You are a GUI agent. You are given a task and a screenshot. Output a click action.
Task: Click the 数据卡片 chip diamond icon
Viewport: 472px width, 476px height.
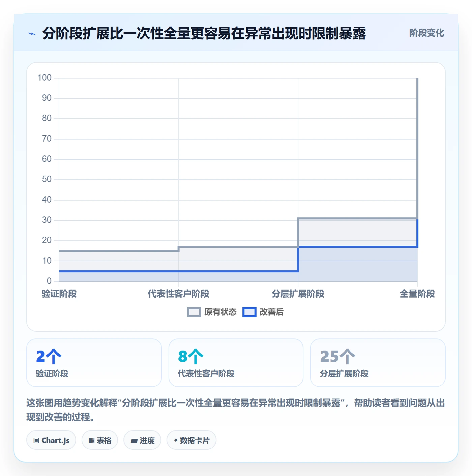(x=176, y=440)
